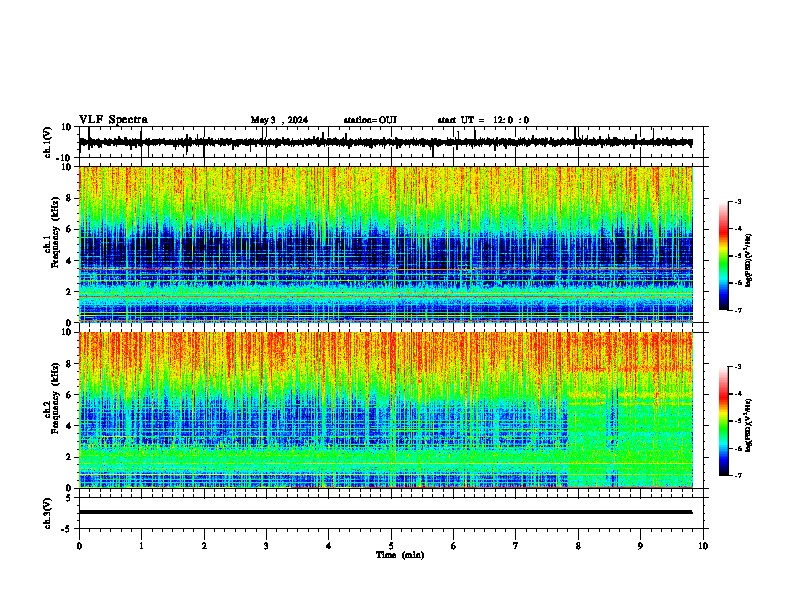Click the ch.2 spectrogram panel
Screen dimensions: 792x612
(386, 410)
